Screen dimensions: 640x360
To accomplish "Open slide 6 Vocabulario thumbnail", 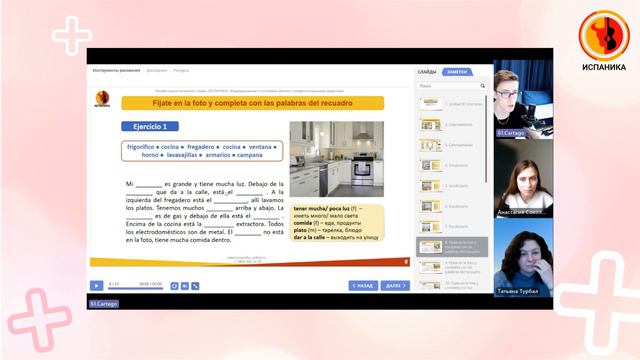I will pyautogui.click(x=431, y=206).
